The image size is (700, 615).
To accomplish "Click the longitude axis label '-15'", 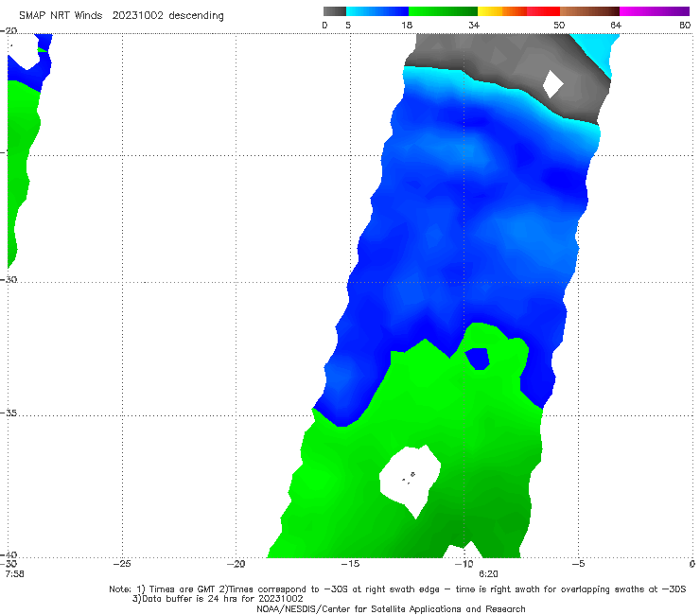I will (350, 564).
